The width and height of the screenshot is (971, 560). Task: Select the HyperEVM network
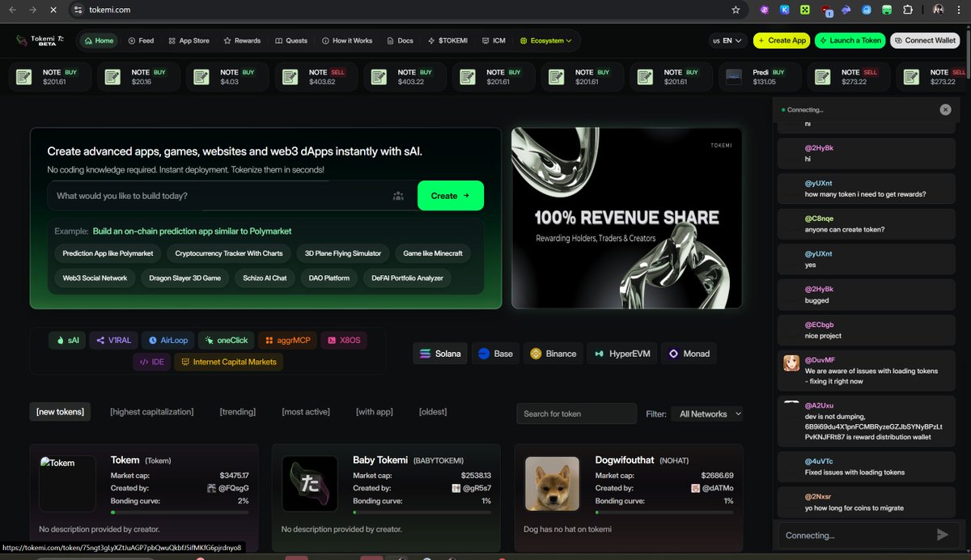tap(621, 354)
